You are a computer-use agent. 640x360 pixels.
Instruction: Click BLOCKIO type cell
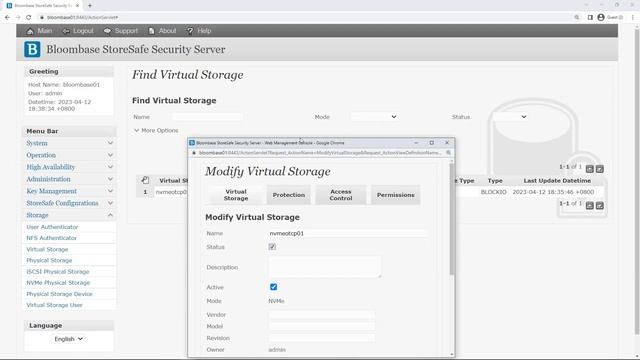click(493, 192)
